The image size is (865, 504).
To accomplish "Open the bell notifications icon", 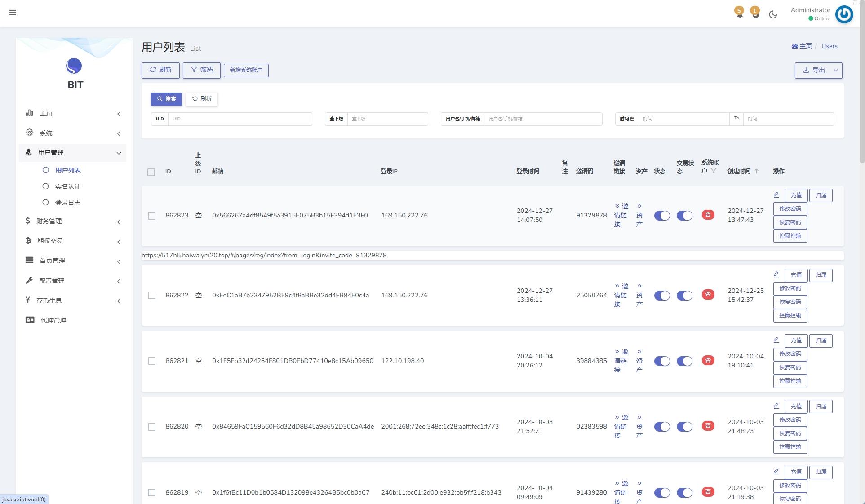I will 740,14.
